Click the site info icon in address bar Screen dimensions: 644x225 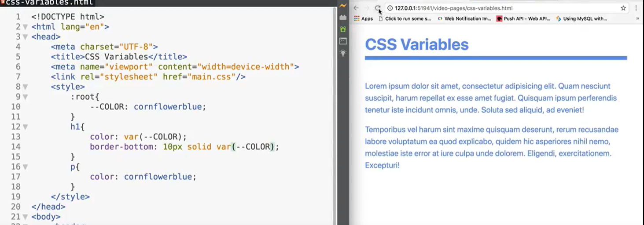coord(390,8)
